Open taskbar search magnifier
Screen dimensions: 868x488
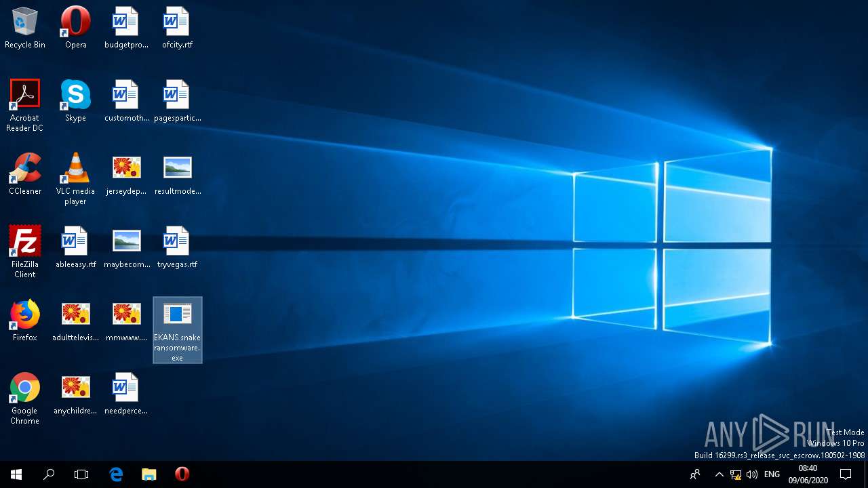pyautogui.click(x=49, y=474)
